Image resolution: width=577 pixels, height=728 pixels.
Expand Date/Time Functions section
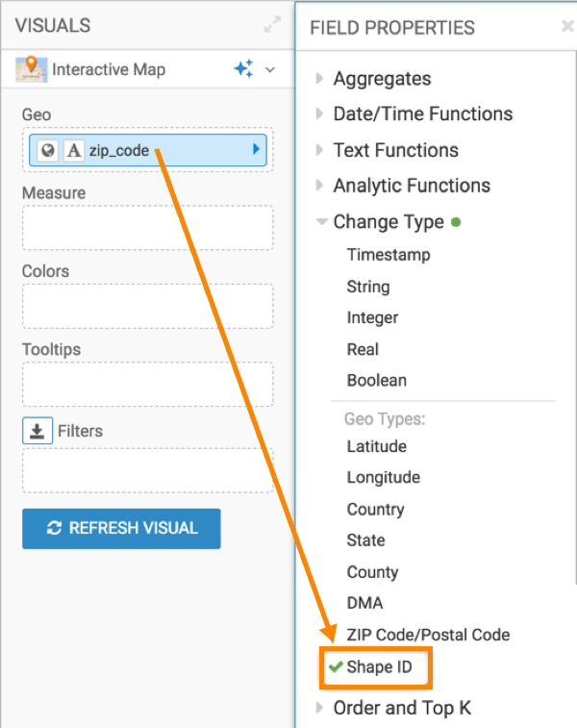coord(422,114)
